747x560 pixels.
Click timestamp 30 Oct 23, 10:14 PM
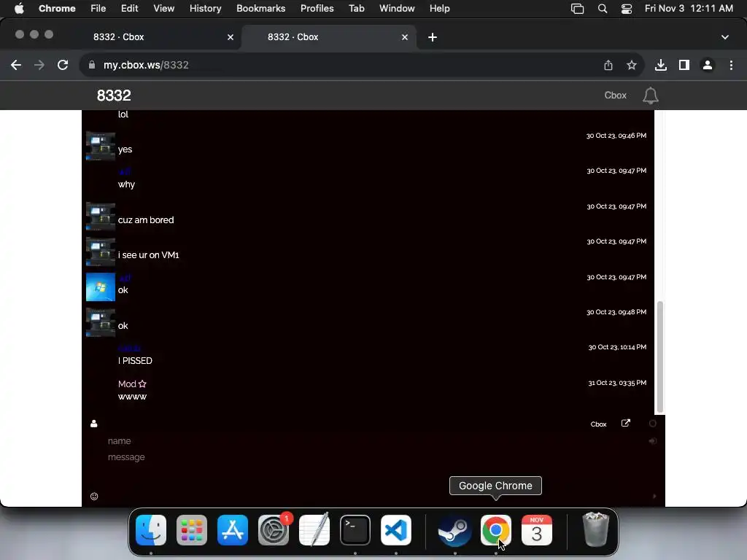(x=617, y=347)
